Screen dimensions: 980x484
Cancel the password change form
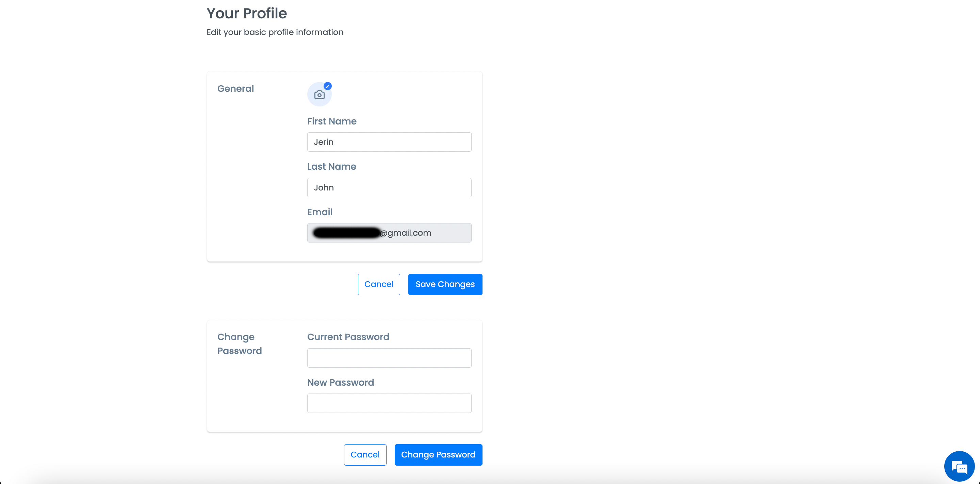click(x=365, y=455)
